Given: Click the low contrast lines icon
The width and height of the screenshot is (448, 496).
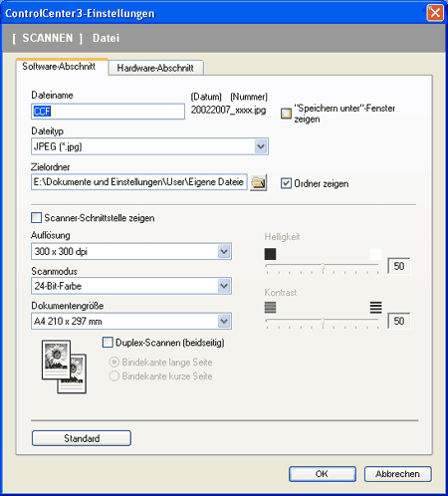Looking at the screenshot, I should (270, 308).
